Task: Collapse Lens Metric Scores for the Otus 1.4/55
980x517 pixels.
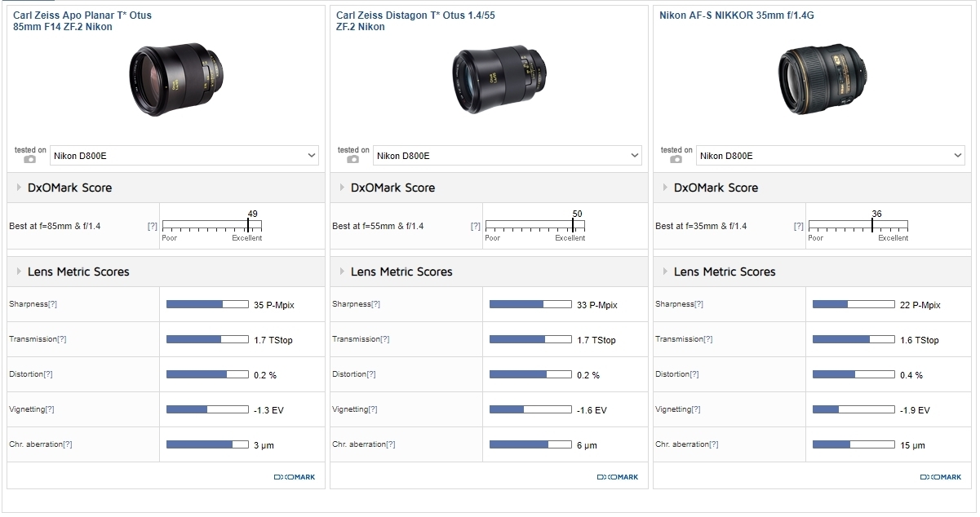Action: [x=401, y=272]
